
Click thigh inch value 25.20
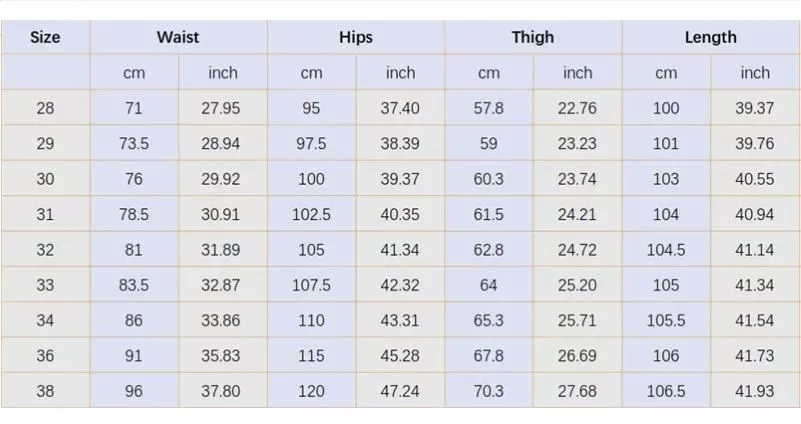tap(577, 285)
